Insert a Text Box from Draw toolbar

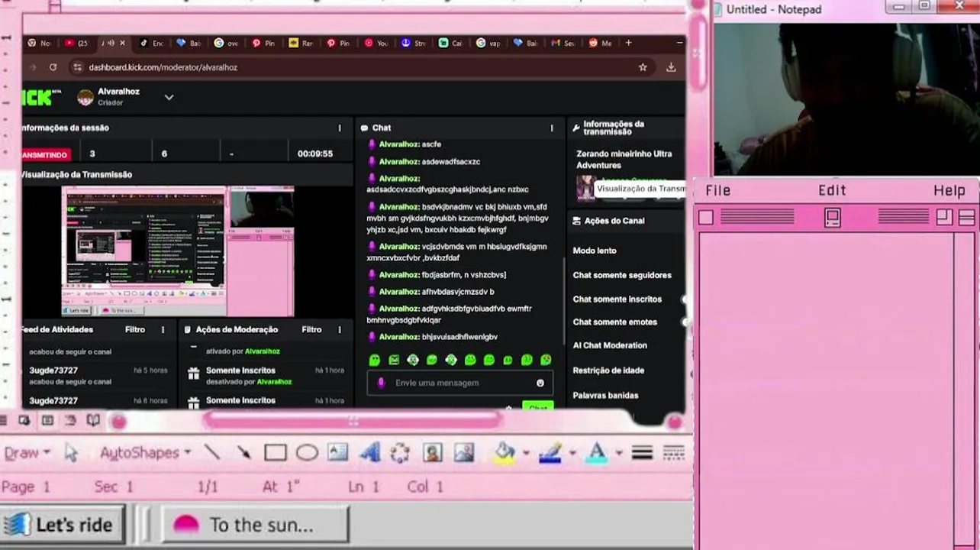[x=338, y=452]
